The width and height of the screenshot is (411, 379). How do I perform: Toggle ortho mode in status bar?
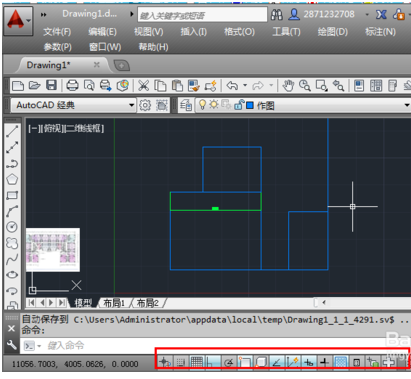[x=212, y=362]
